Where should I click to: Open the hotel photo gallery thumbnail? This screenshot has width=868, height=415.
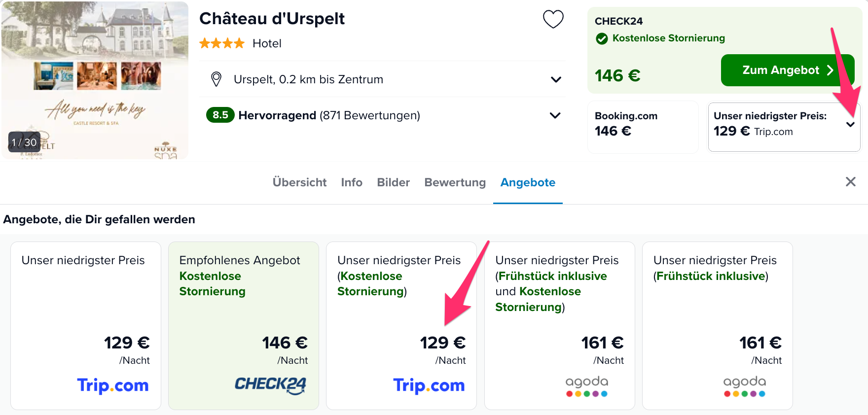(95, 80)
